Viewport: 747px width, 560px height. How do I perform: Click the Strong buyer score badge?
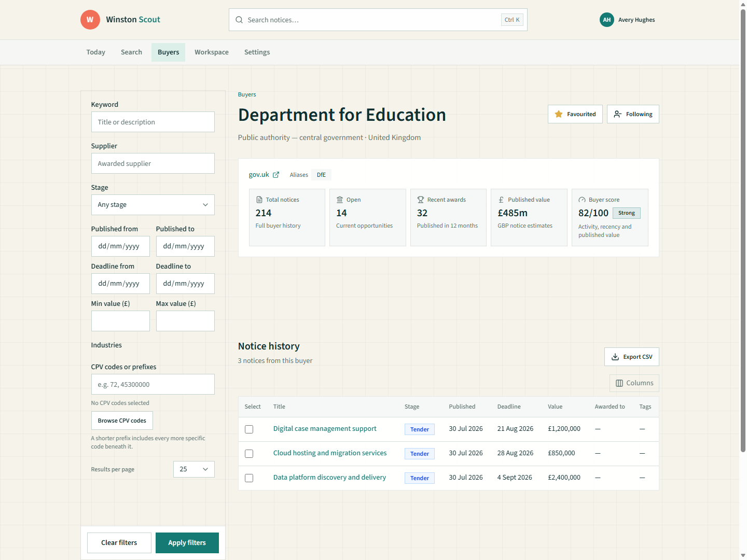(x=627, y=213)
